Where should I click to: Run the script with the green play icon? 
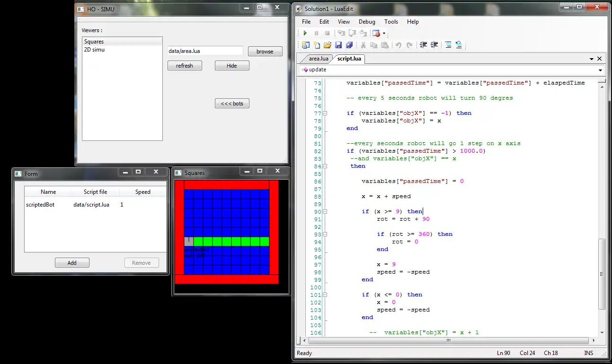pyautogui.click(x=305, y=33)
